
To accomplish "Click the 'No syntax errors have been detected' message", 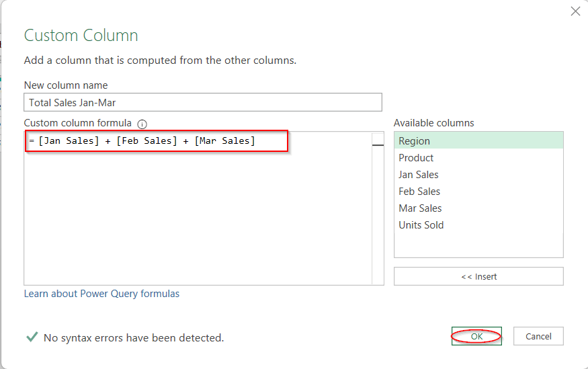I will (x=133, y=337).
